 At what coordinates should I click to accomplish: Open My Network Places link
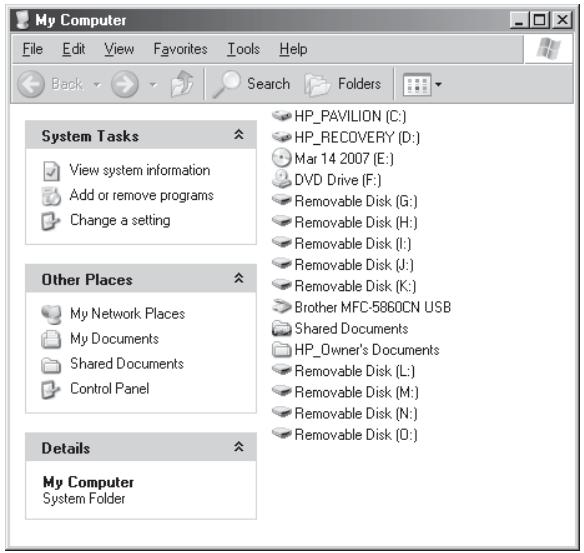tap(127, 314)
